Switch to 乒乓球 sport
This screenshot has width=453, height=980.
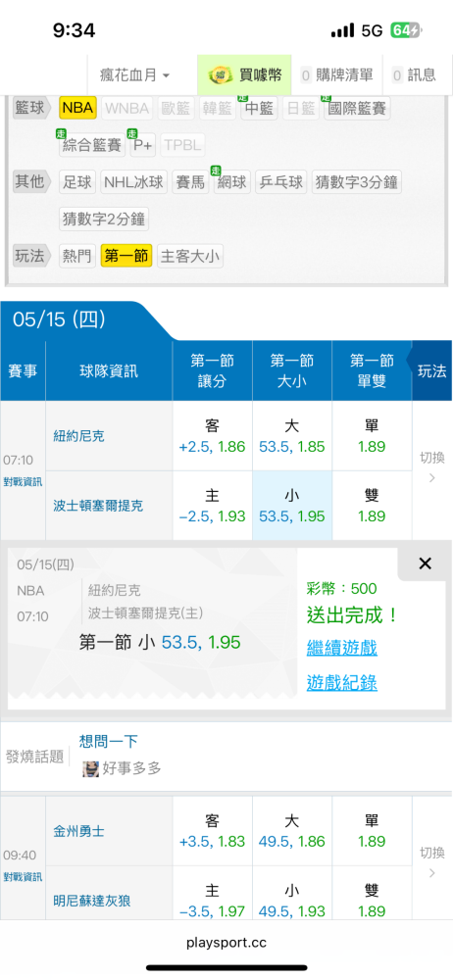click(x=281, y=182)
